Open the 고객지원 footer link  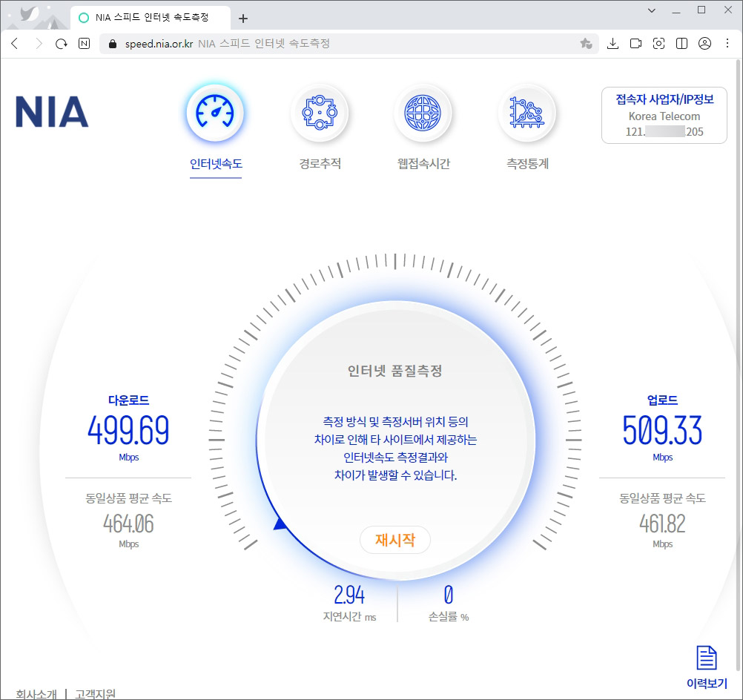pos(95,694)
